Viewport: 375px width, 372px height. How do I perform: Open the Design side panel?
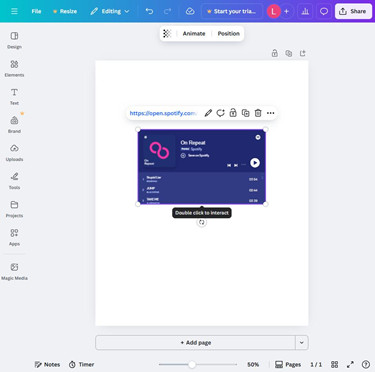click(x=14, y=40)
